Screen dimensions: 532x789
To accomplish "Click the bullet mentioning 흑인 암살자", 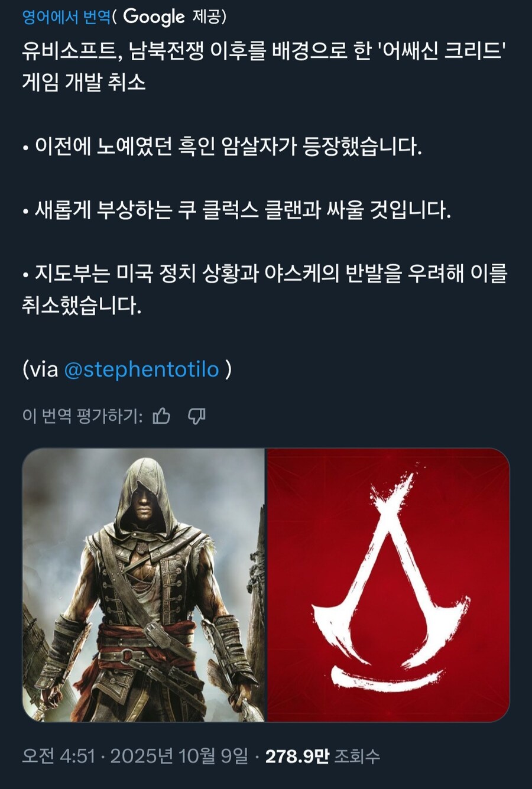I will pos(222,146).
